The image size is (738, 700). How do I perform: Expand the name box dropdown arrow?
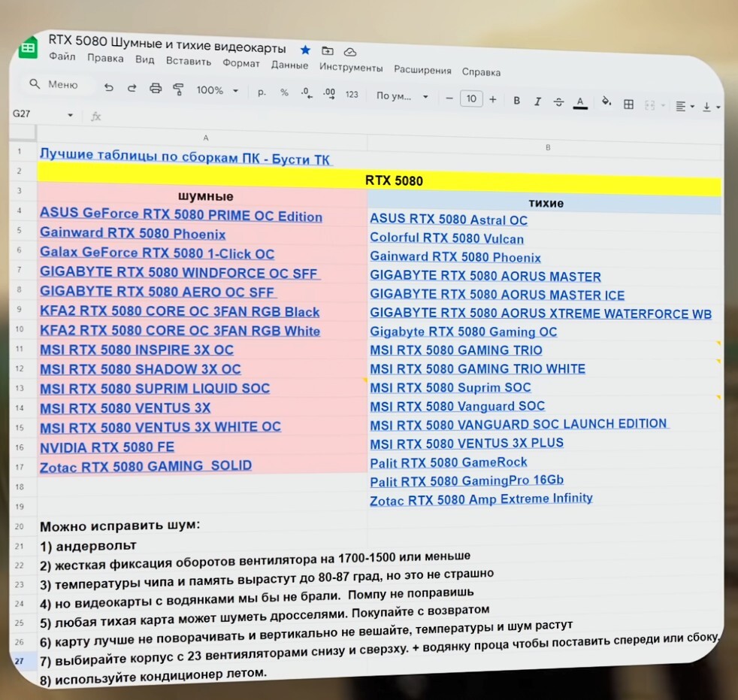click(70, 115)
